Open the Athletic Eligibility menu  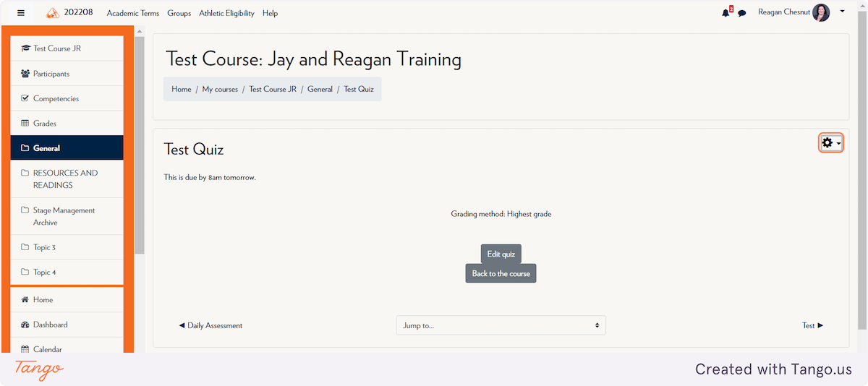click(x=226, y=13)
